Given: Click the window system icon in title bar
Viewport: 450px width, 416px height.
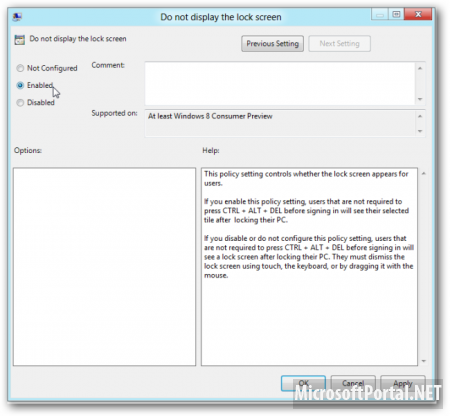Looking at the screenshot, I should pyautogui.click(x=17, y=17).
